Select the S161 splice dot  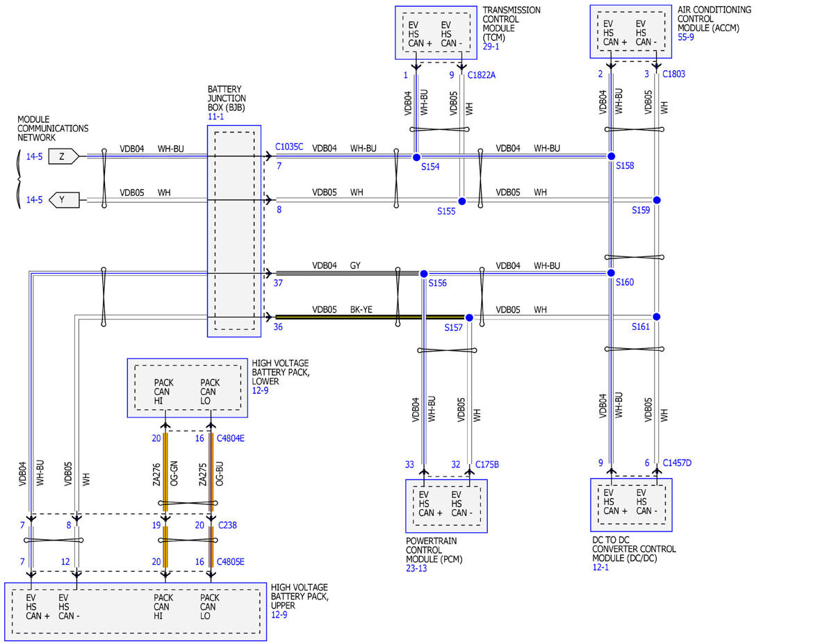[x=656, y=317]
